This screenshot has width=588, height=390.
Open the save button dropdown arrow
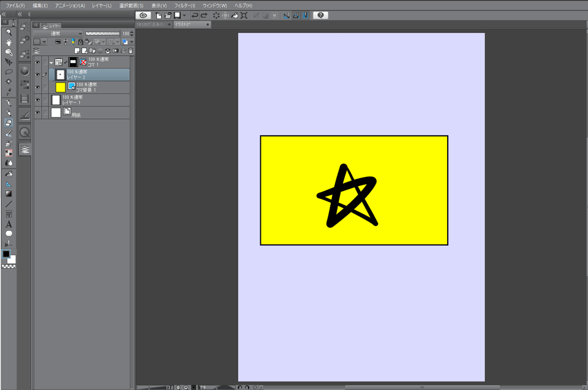click(x=184, y=15)
